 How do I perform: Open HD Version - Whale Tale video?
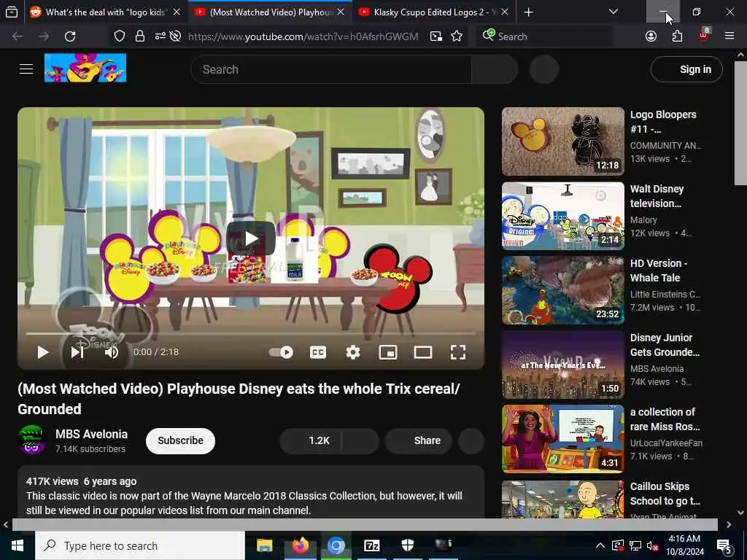click(x=562, y=290)
